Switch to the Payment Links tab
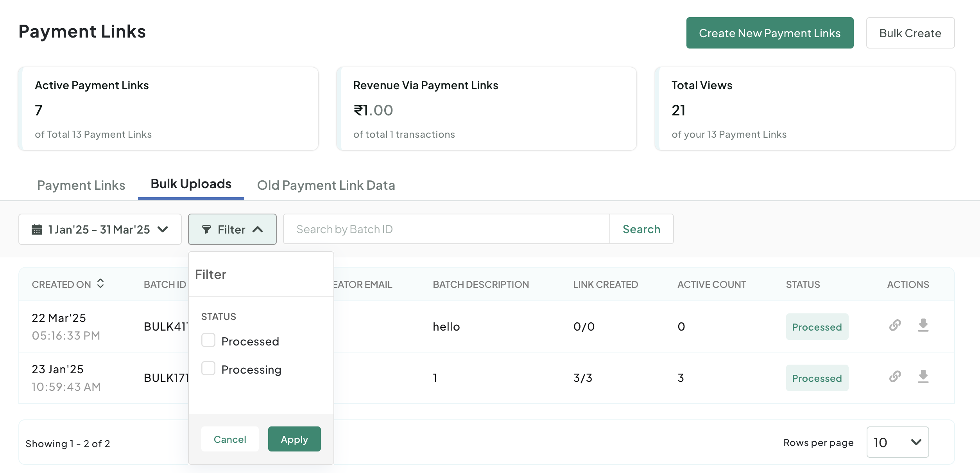 81,185
